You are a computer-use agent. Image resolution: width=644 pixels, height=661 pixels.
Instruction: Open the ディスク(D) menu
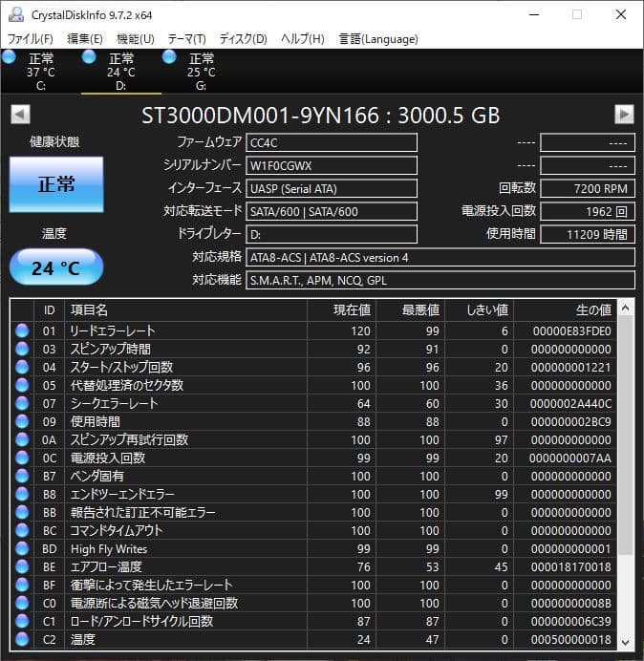point(244,39)
